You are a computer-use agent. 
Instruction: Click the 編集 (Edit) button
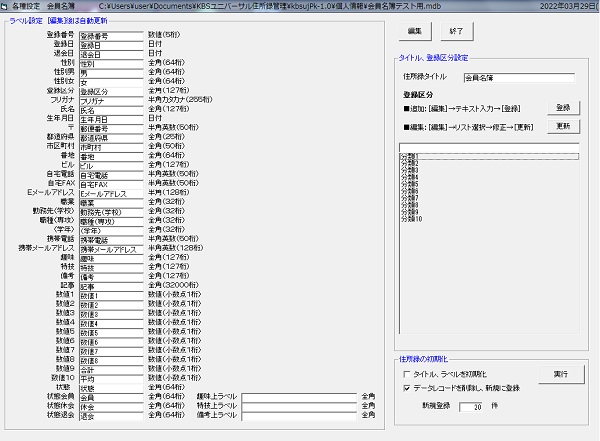tap(415, 32)
